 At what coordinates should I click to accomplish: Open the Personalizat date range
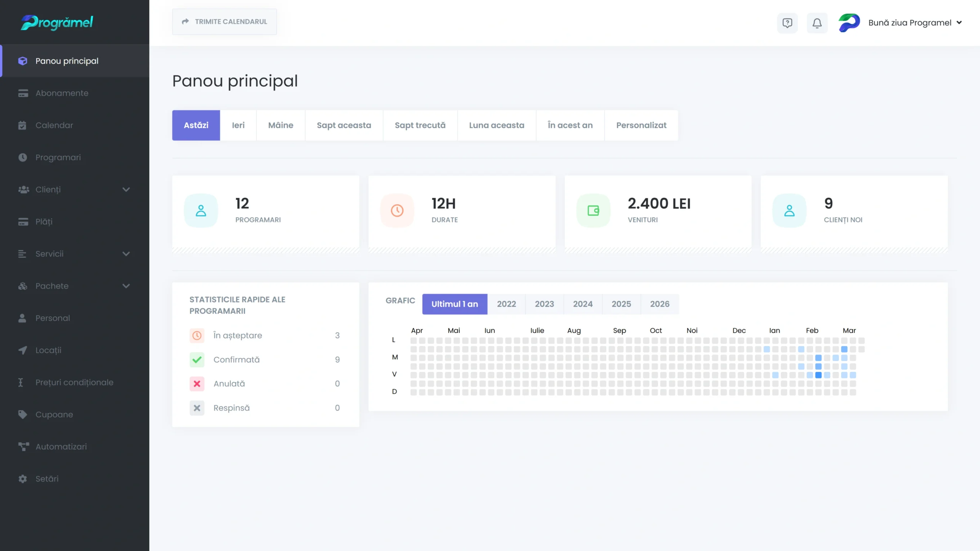coord(641,125)
